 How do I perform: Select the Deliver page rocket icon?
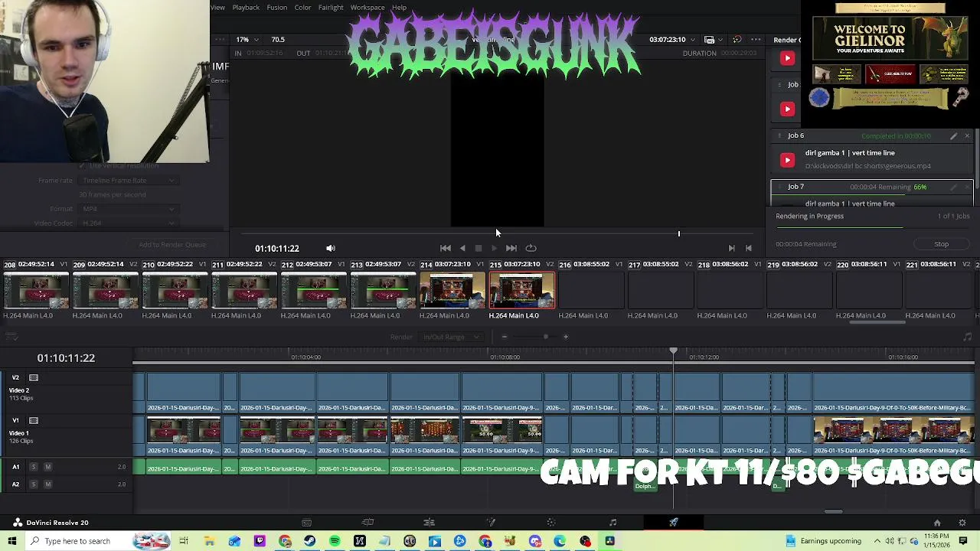[674, 523]
